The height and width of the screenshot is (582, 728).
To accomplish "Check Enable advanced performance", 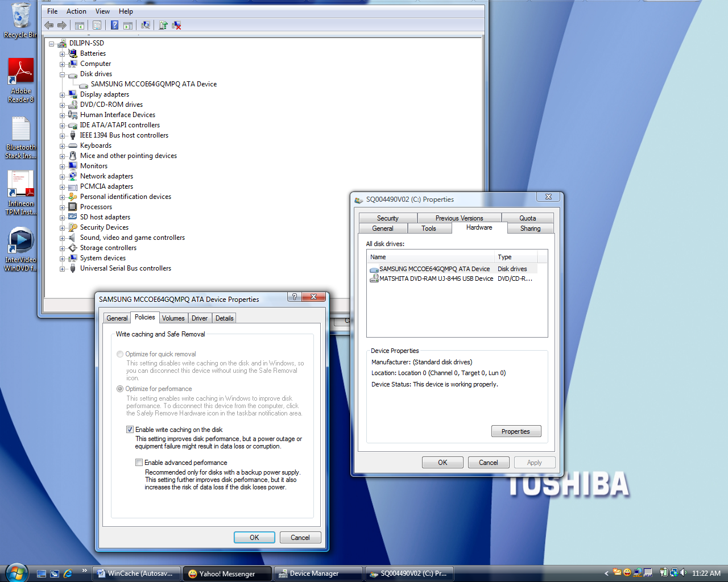I will [139, 463].
